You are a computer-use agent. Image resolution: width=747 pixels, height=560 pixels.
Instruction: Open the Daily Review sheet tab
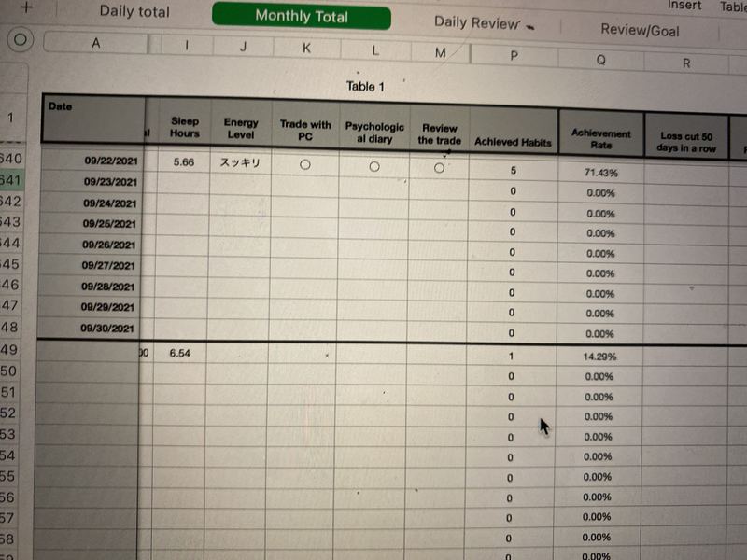(x=476, y=22)
